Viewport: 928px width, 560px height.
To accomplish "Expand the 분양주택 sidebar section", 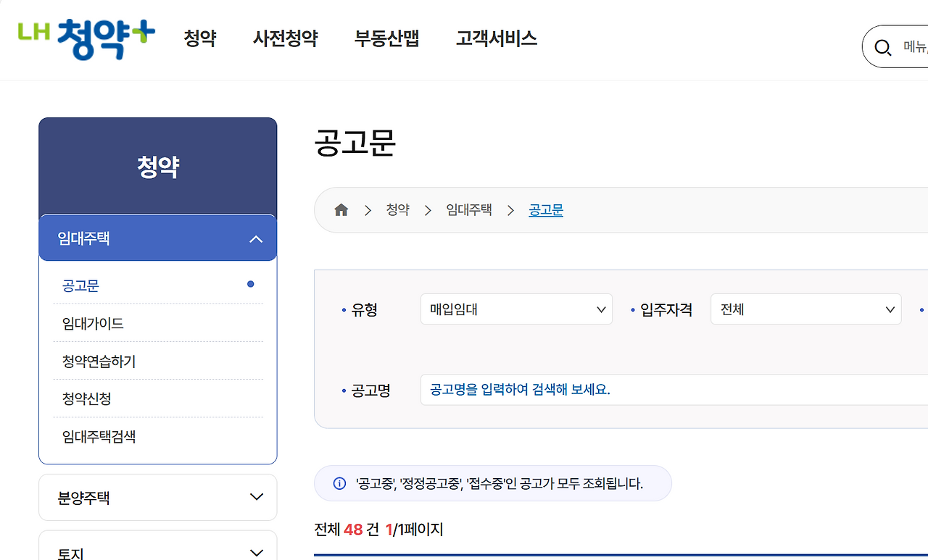I will tap(158, 497).
